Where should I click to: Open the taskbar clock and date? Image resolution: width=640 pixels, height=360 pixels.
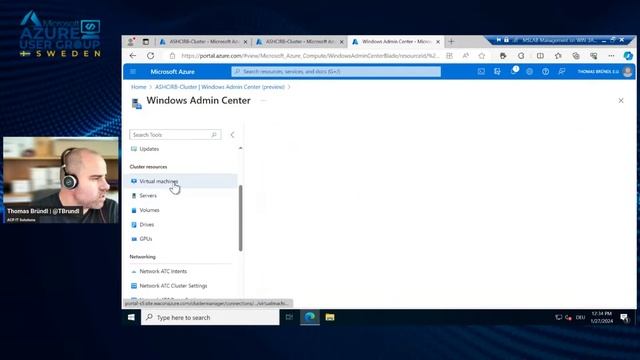(x=602, y=317)
